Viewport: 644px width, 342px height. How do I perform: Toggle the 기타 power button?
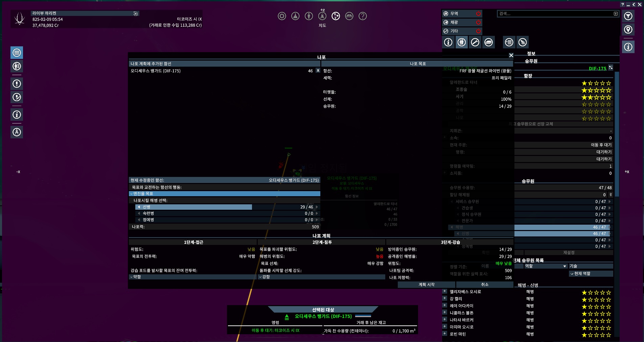point(478,31)
